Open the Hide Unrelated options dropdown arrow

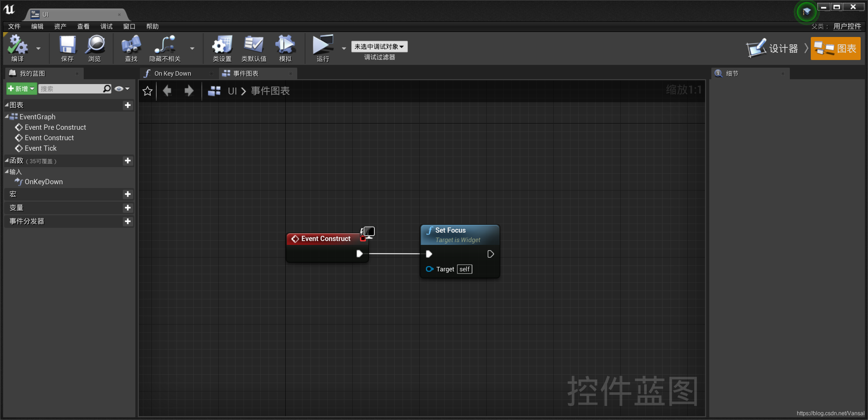[192, 48]
